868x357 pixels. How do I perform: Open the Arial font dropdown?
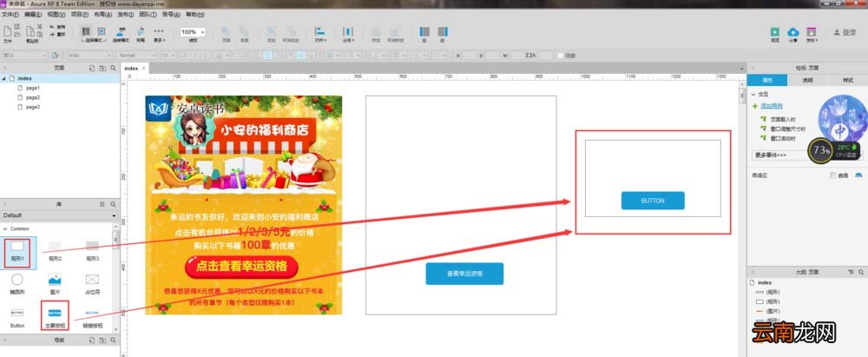point(91,56)
